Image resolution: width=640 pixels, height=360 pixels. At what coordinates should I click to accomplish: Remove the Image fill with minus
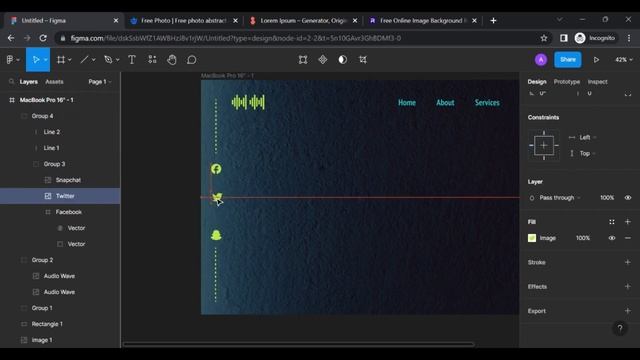point(628,238)
